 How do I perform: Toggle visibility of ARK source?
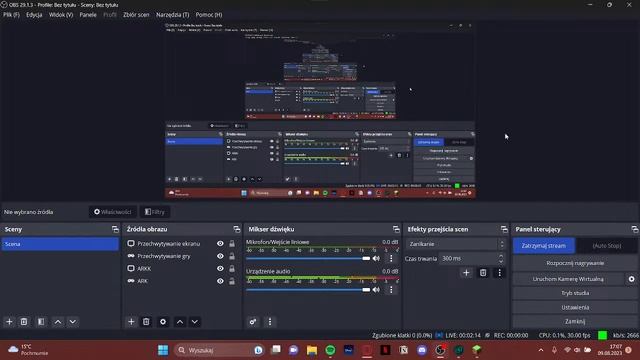[x=220, y=281]
